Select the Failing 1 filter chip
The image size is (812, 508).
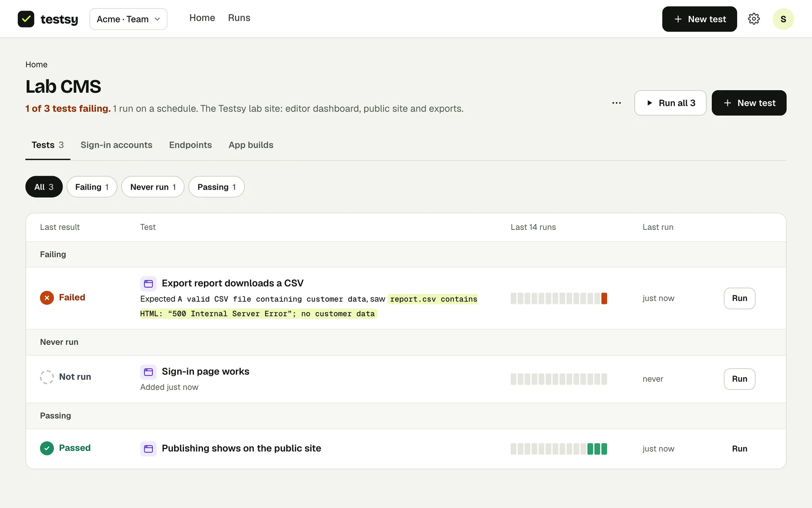(x=92, y=187)
